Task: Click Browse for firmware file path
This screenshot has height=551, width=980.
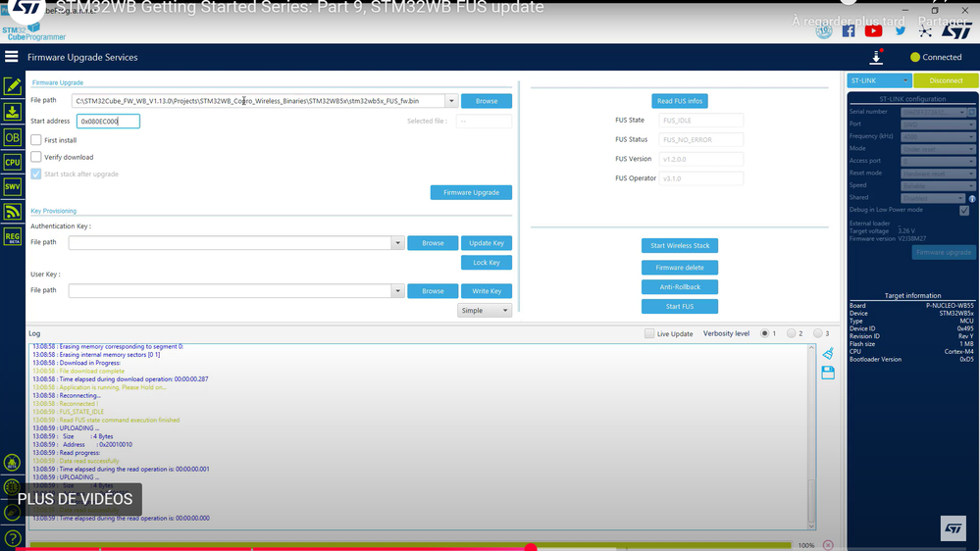Action: pyautogui.click(x=487, y=101)
